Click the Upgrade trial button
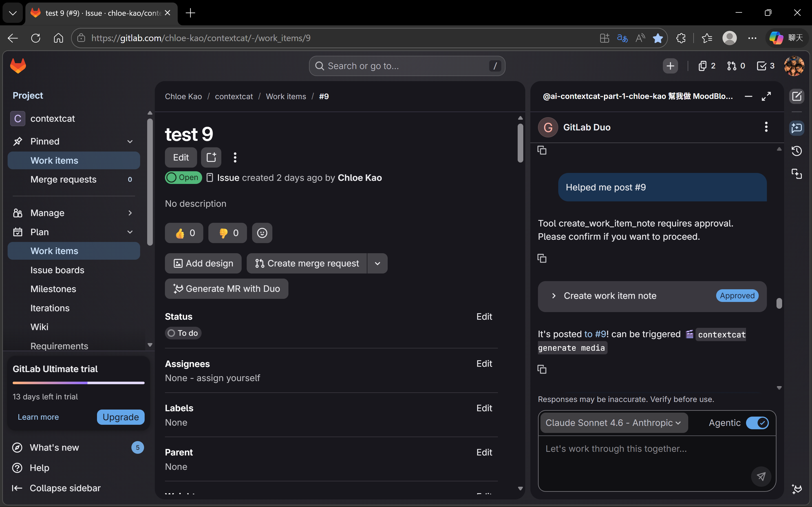The width and height of the screenshot is (812, 507). [x=120, y=417]
